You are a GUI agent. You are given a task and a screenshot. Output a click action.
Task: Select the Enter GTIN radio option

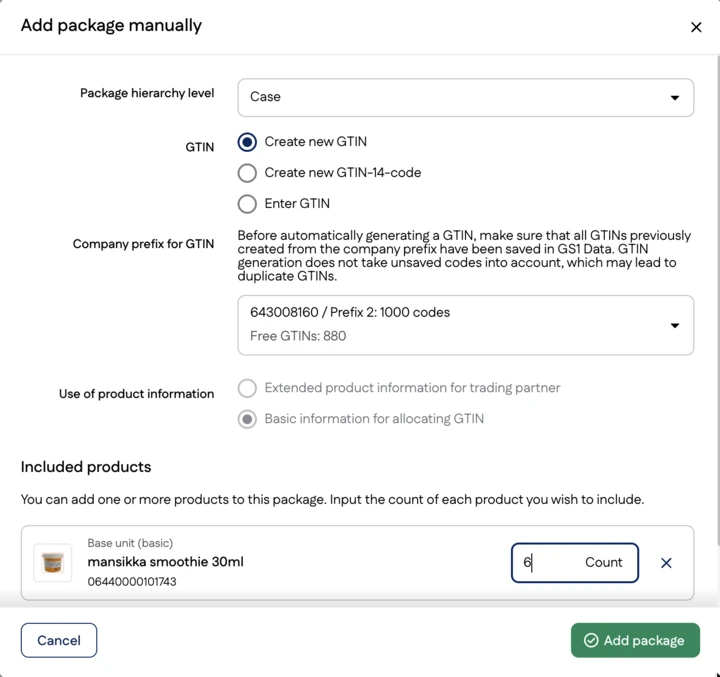247,204
